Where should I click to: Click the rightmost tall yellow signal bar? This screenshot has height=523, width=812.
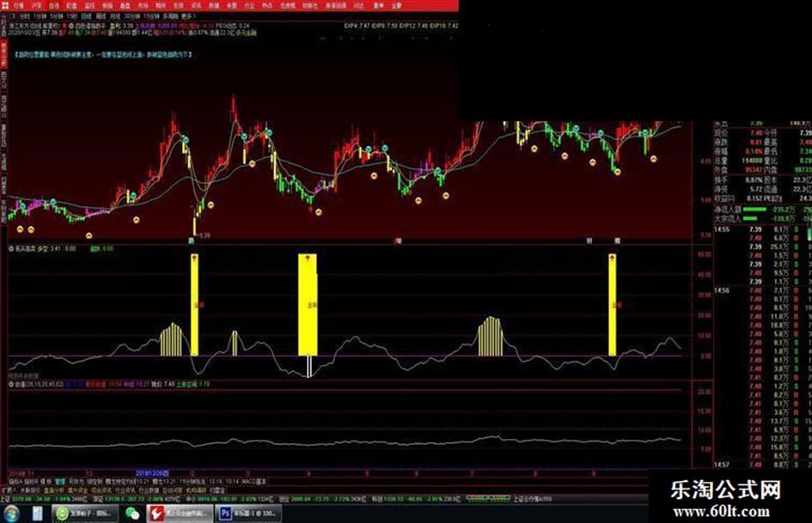click(x=612, y=305)
